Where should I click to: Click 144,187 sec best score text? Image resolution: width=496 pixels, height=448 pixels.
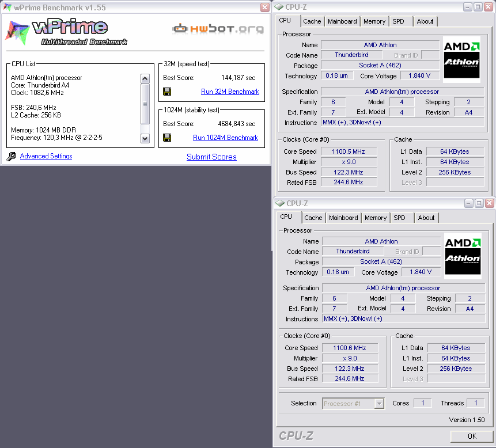238,78
